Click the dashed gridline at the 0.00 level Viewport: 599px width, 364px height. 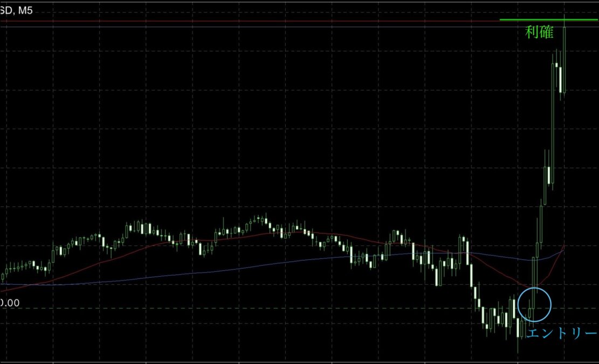(x=270, y=308)
